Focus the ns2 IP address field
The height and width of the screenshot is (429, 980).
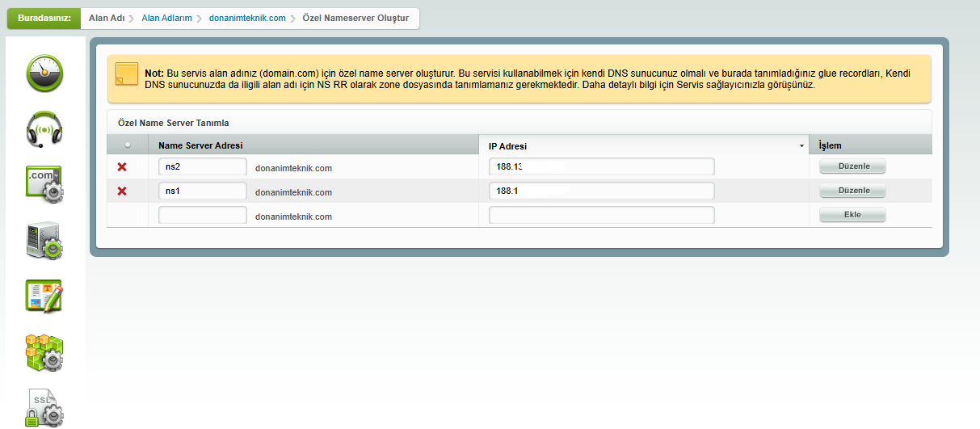(x=602, y=166)
